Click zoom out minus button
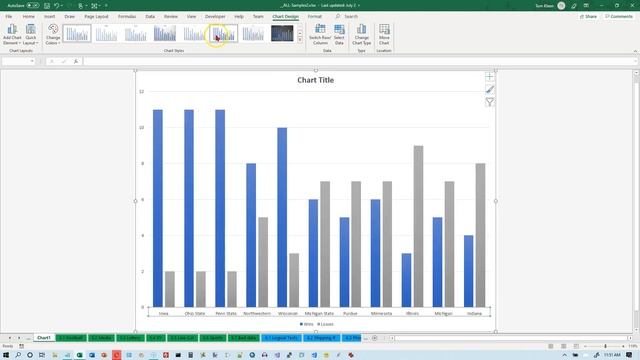 coord(585,346)
